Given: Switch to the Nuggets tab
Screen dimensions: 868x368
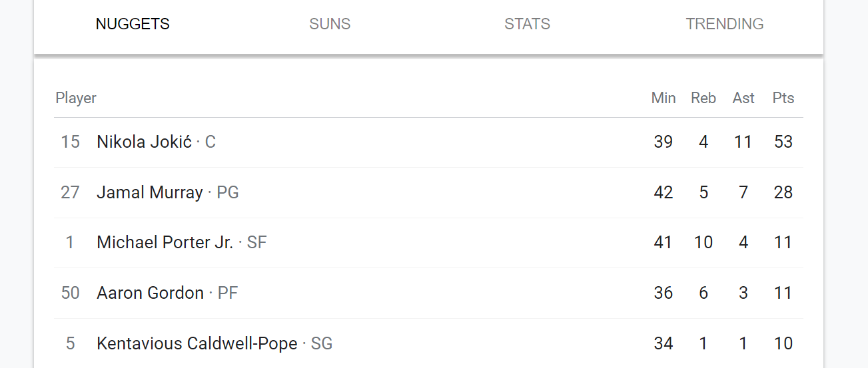Looking at the screenshot, I should (133, 24).
